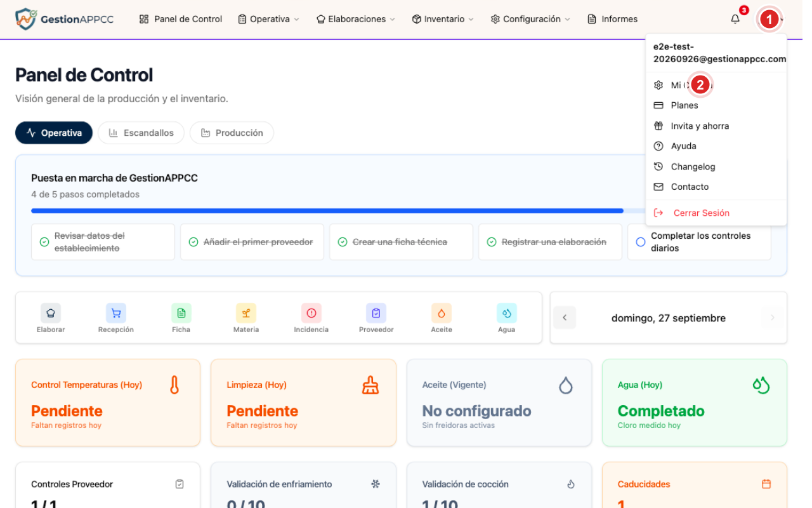812x508 pixels.
Task: Click the flame icon on Validación de cocción
Action: tap(571, 484)
